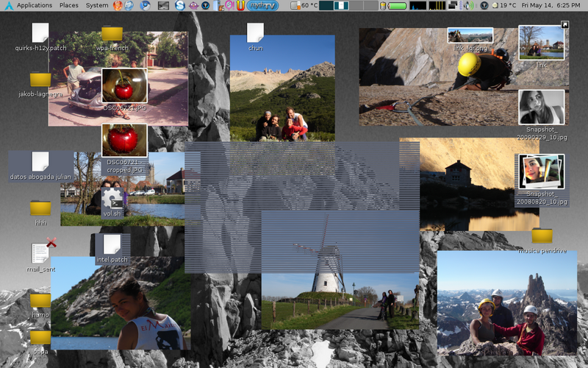588x368 pixels.
Task: Select the jakob-lagragra folder
Action: point(40,79)
